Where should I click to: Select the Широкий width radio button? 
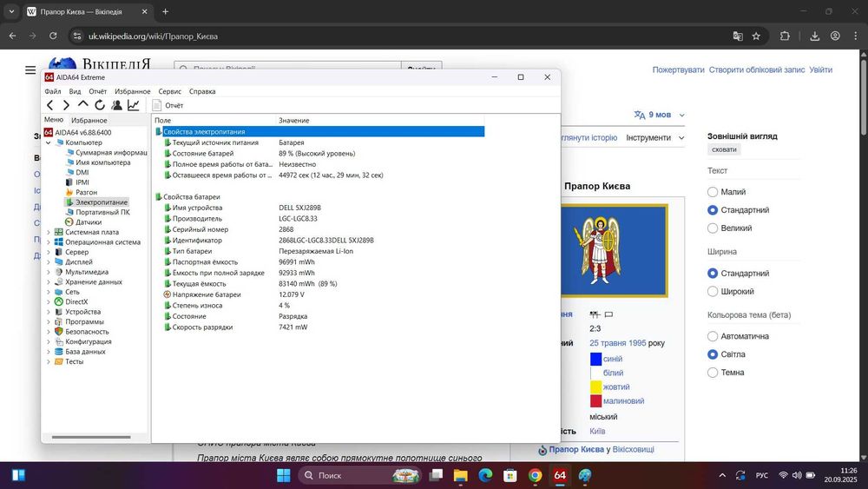click(x=713, y=292)
